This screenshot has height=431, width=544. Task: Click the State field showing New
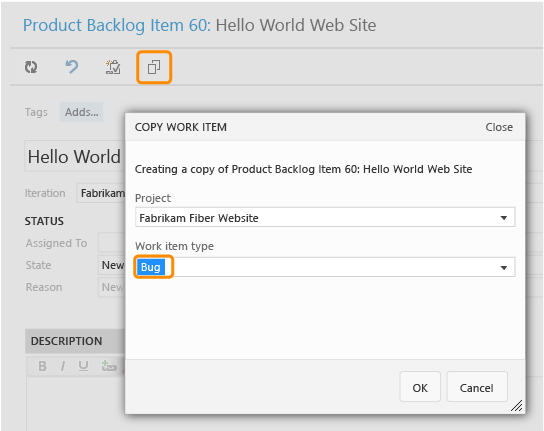point(112,265)
